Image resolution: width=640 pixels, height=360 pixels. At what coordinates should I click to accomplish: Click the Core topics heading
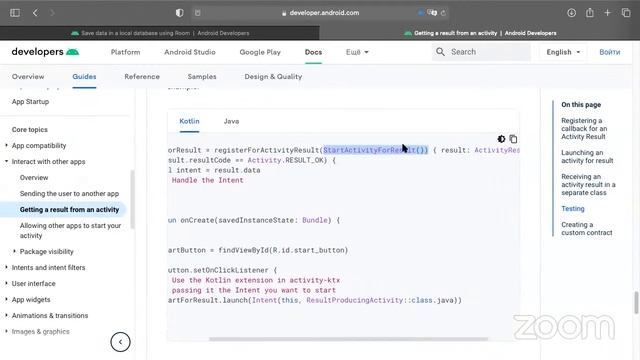point(30,129)
